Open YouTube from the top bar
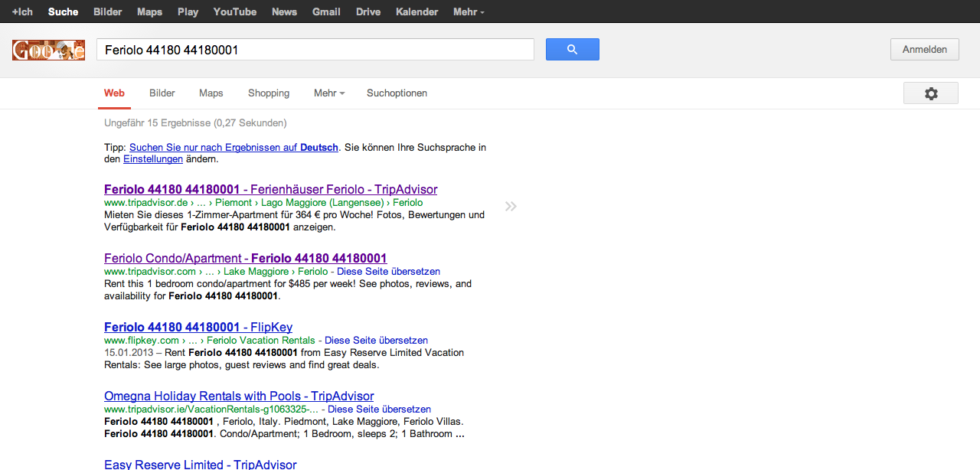Viewport: 980px width, 470px height. 234,12
